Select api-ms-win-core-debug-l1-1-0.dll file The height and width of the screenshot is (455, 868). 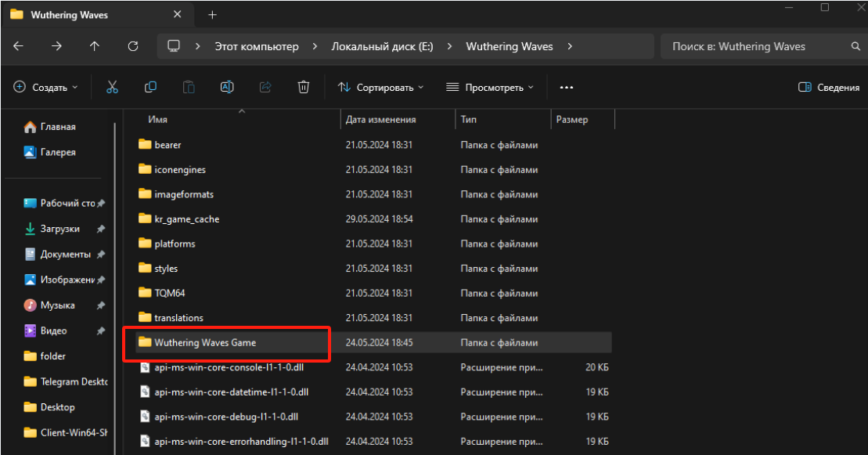pos(373,417)
